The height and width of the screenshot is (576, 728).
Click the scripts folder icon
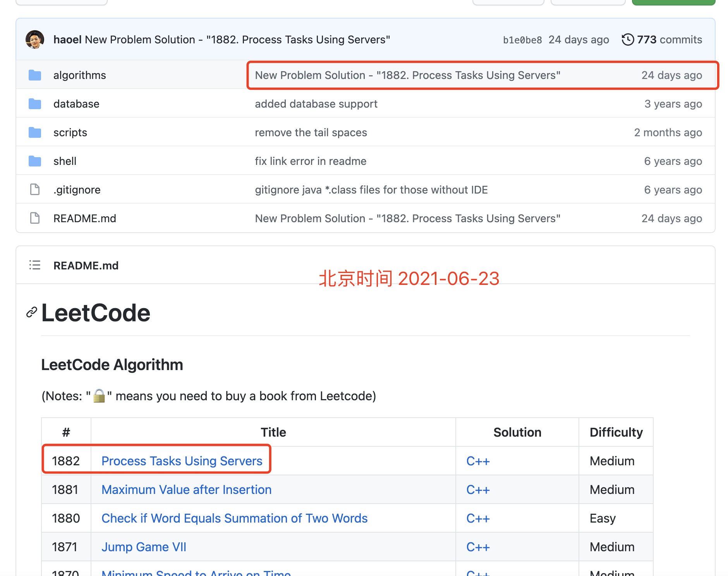click(35, 132)
